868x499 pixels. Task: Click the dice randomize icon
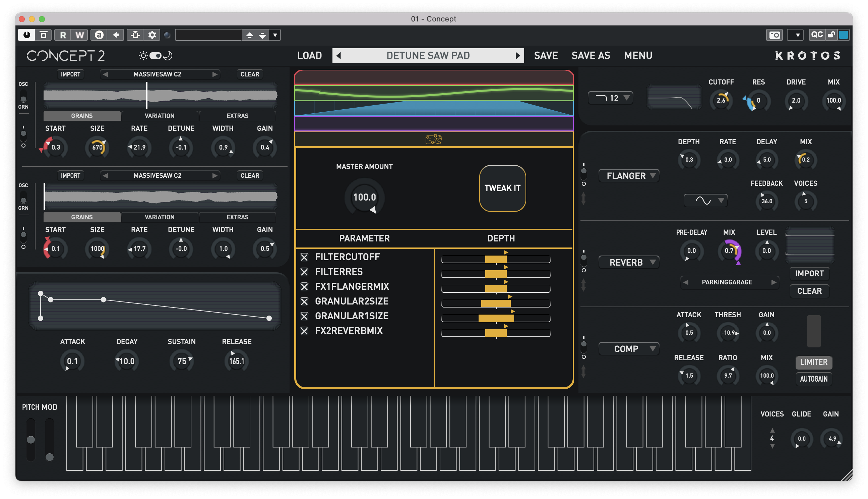coord(433,140)
